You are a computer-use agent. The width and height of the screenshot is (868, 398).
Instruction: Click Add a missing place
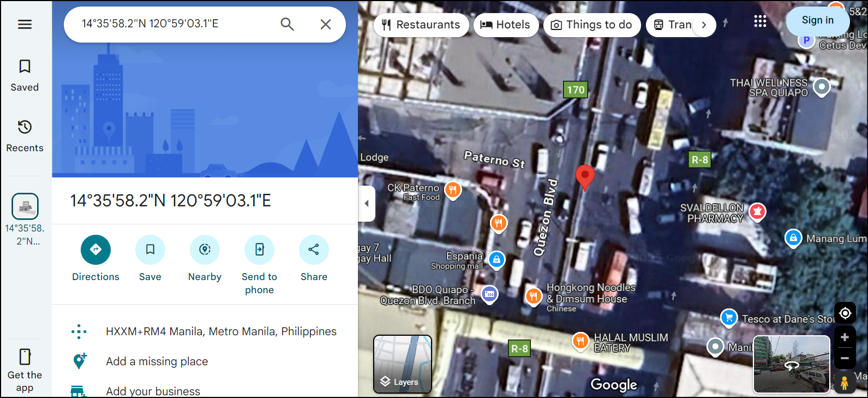tap(205, 361)
